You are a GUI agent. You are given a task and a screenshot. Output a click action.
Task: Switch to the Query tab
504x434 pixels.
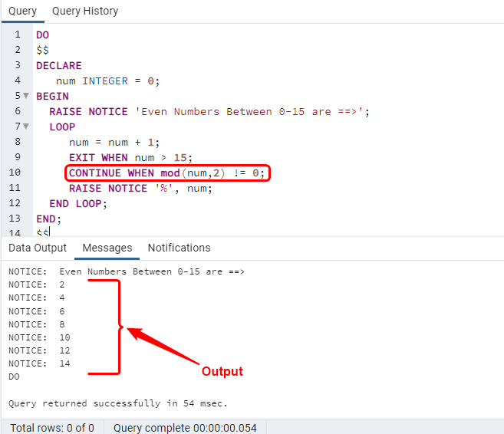pyautogui.click(x=22, y=12)
